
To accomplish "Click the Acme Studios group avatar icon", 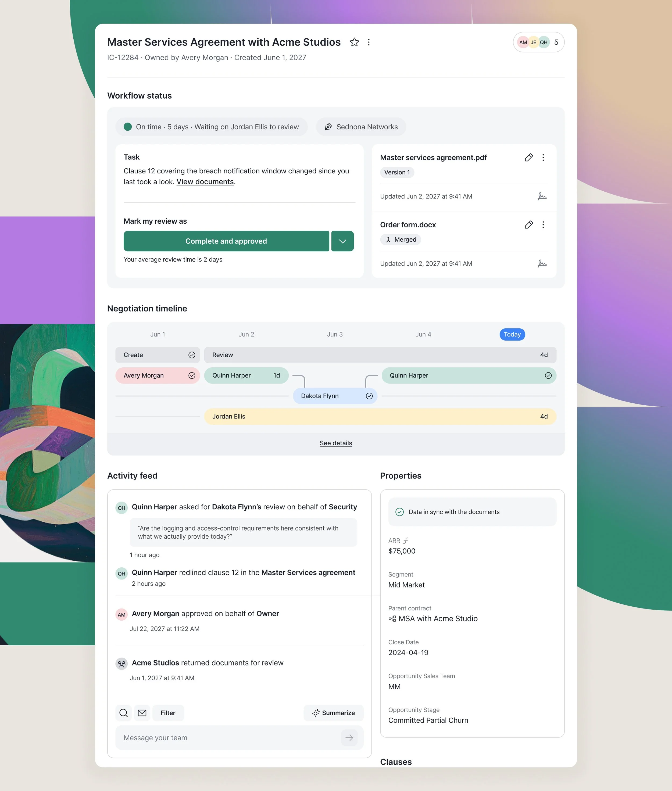I will (x=121, y=663).
